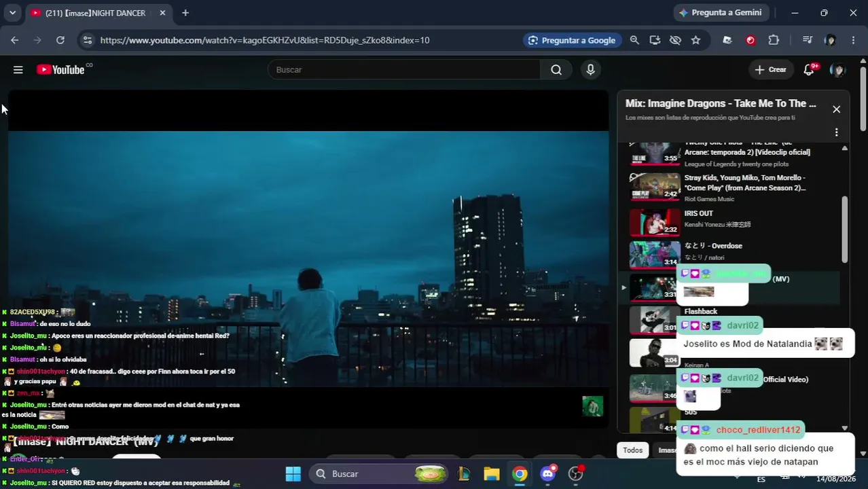868x489 pixels.
Task: Open File Explorer from taskbar
Action: pyautogui.click(x=492, y=473)
